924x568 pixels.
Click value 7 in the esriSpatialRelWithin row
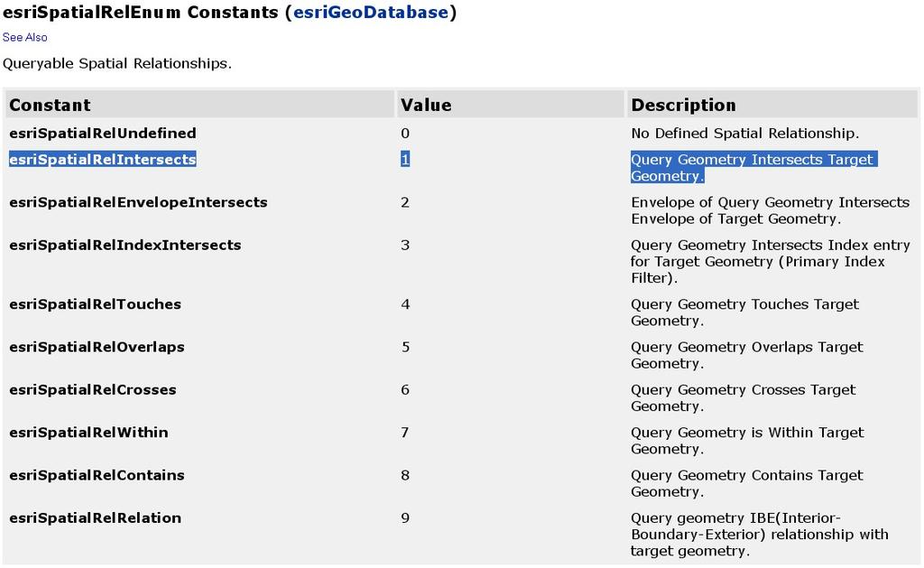405,433
